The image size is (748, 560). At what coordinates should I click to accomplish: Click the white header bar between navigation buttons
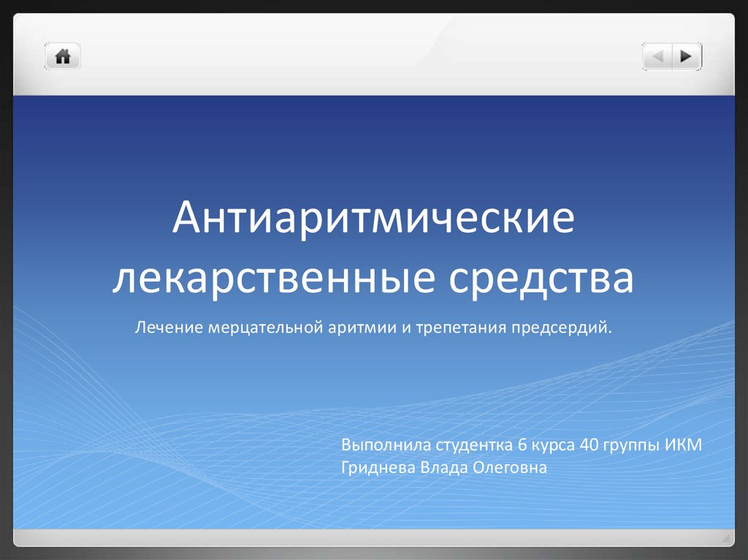pos(362,55)
